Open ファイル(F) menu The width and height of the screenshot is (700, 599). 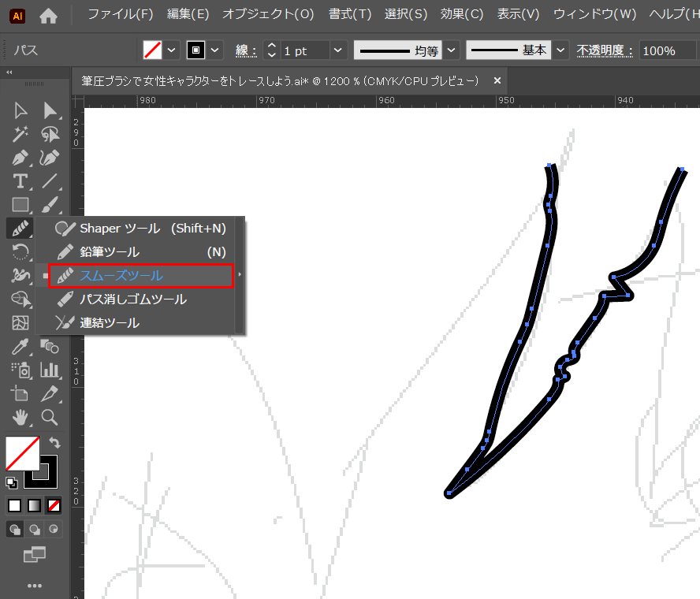click(x=120, y=15)
